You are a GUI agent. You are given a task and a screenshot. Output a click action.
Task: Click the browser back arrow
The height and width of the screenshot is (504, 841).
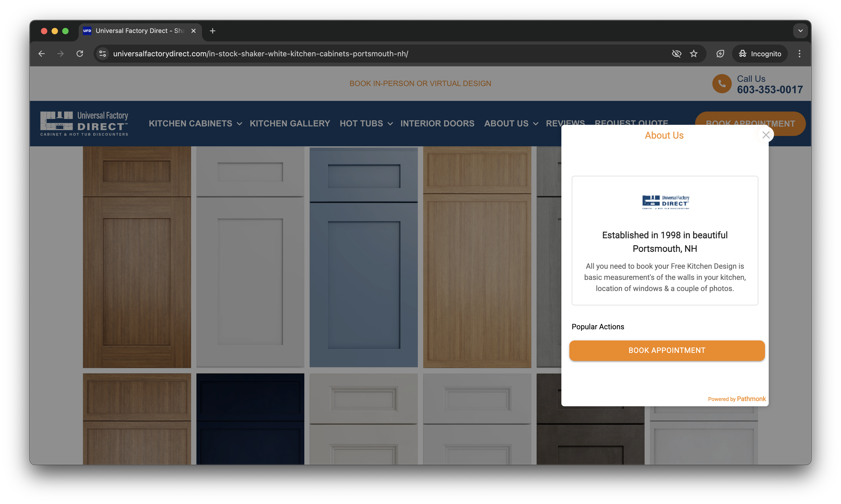click(41, 54)
